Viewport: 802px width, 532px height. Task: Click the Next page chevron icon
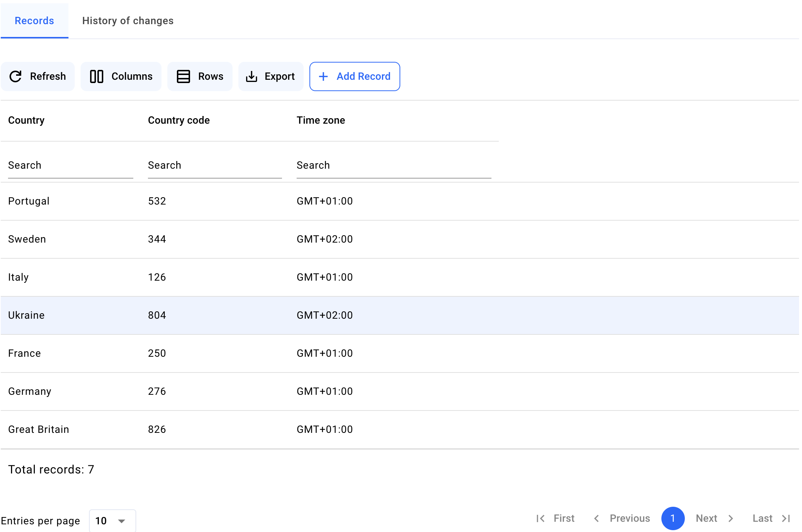coord(731,518)
